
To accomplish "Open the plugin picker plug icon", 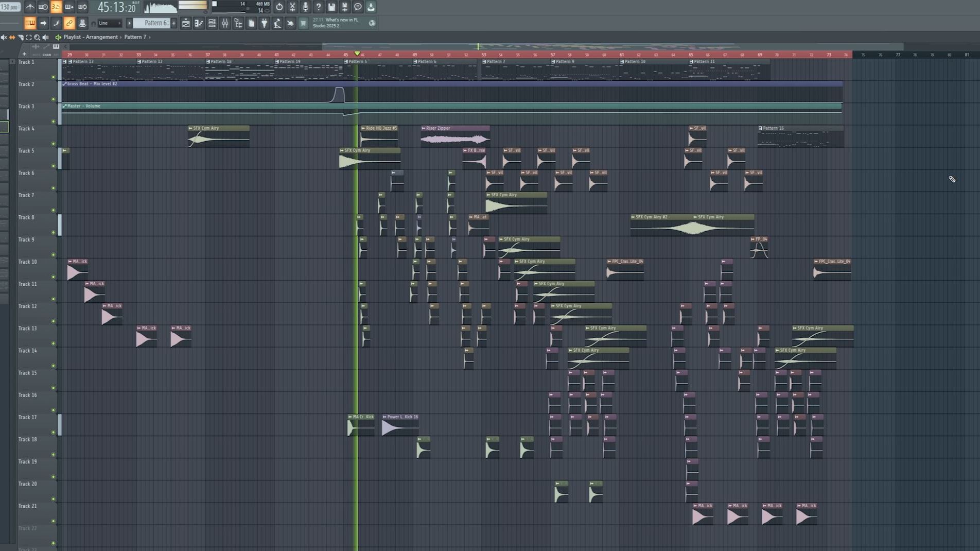I will (x=264, y=23).
